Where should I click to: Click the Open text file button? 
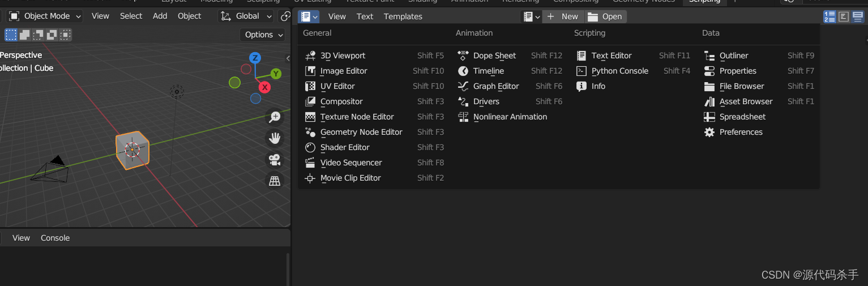606,17
